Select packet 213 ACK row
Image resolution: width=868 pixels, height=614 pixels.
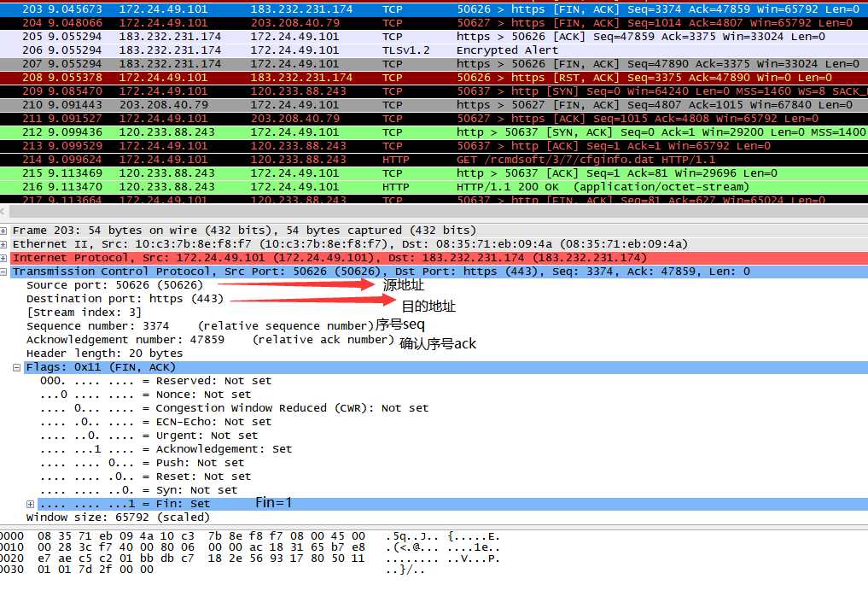pyautogui.click(x=434, y=146)
